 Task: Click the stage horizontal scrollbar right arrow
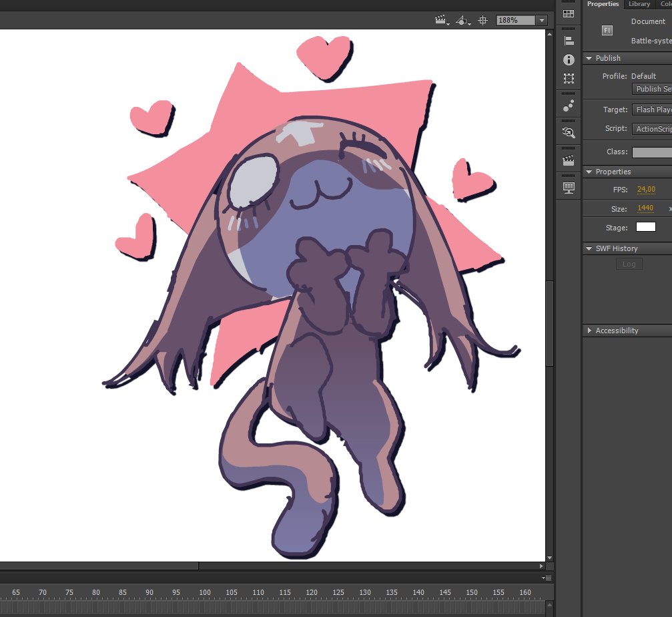(541, 566)
